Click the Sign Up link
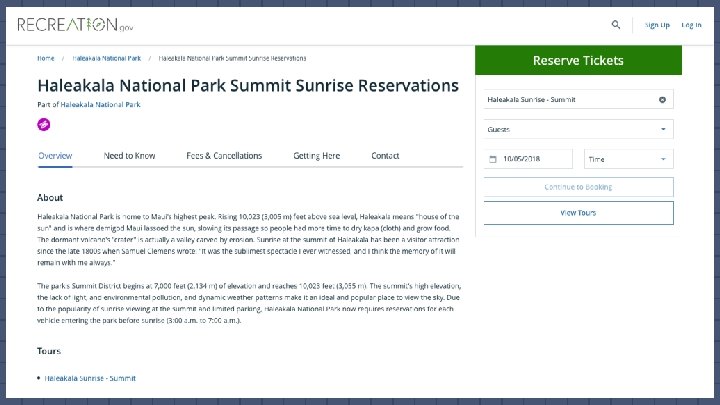 pos(657,25)
